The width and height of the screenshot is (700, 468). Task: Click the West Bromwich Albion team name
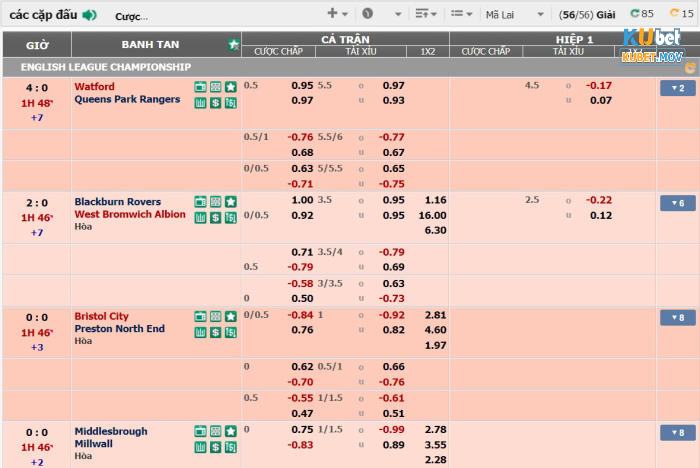(130, 214)
